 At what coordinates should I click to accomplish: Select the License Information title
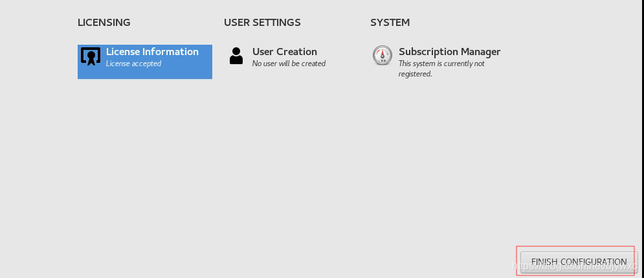click(152, 52)
